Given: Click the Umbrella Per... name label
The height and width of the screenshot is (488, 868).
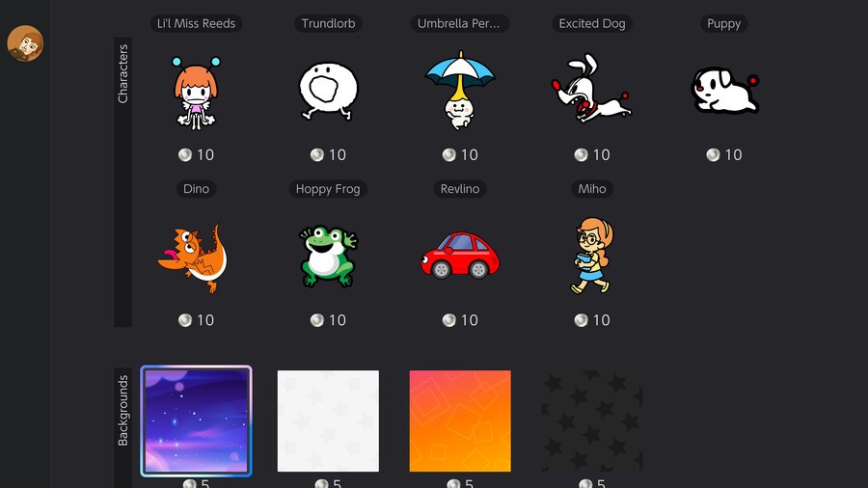Looking at the screenshot, I should tap(459, 23).
